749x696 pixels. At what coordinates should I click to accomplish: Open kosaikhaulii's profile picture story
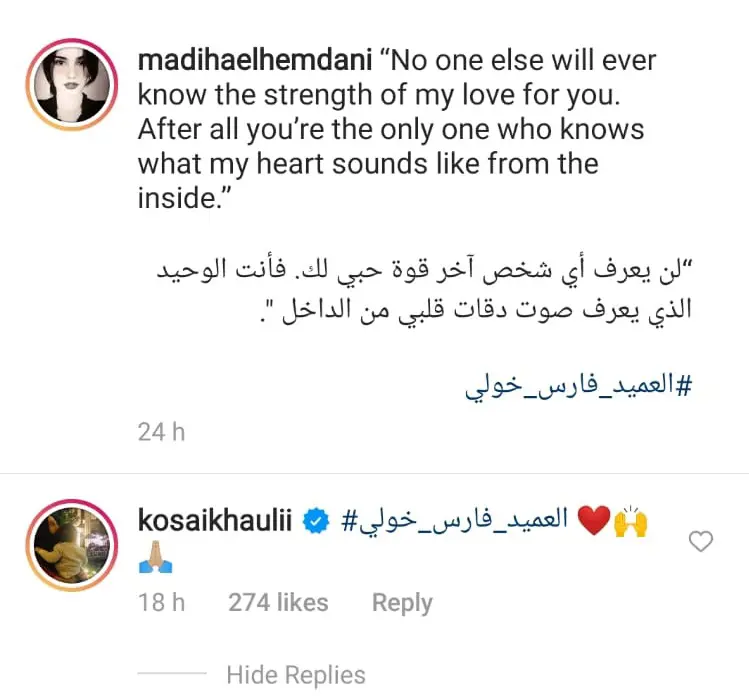[72, 545]
